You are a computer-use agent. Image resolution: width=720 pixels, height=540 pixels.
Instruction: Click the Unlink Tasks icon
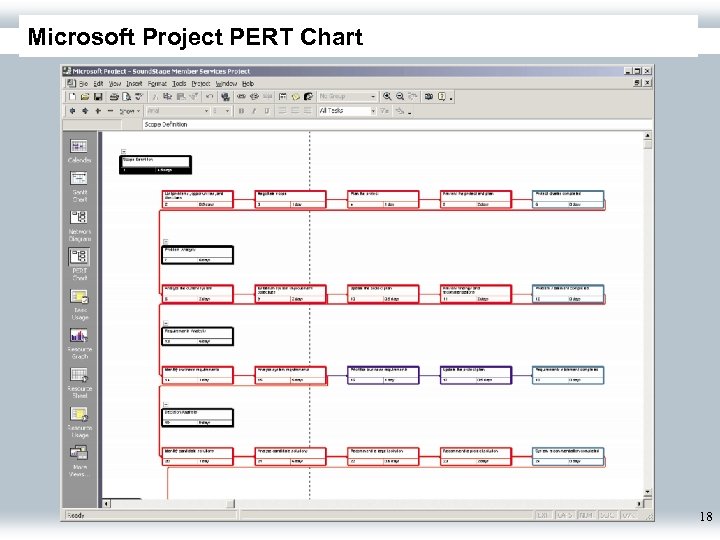click(254, 96)
